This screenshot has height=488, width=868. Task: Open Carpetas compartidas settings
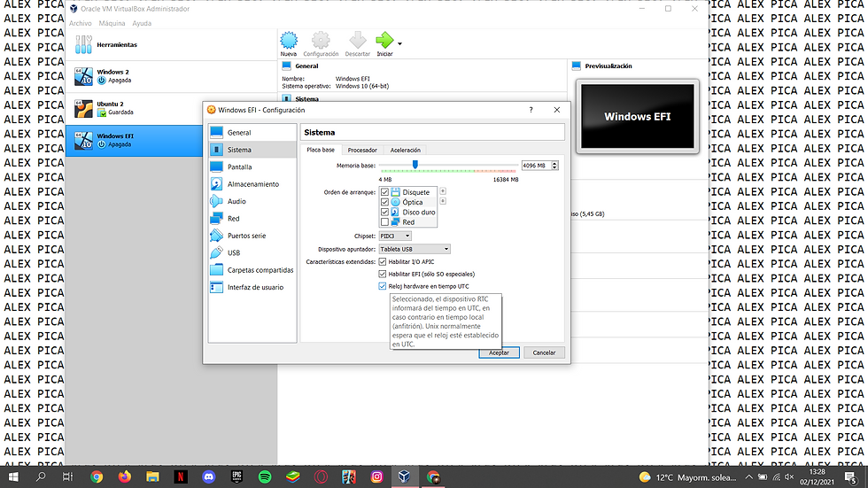point(252,270)
